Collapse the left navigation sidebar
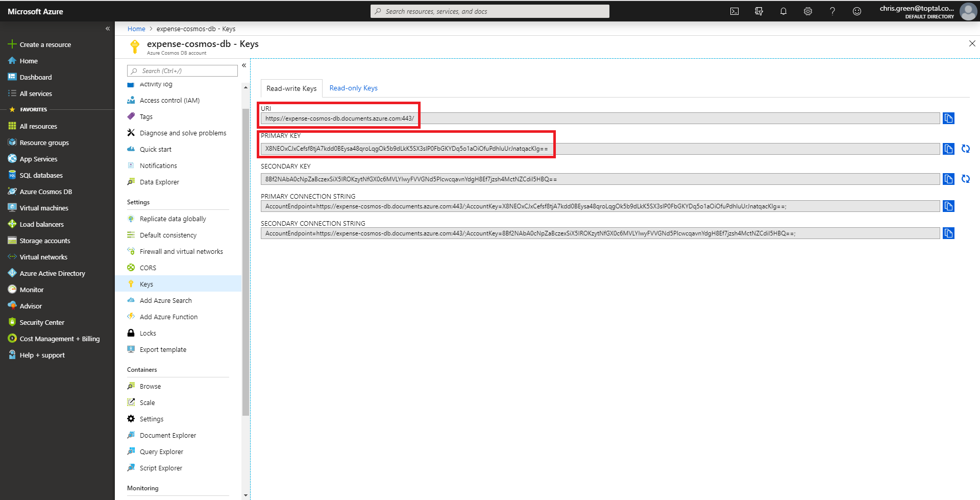The width and height of the screenshot is (980, 500). pos(108,29)
